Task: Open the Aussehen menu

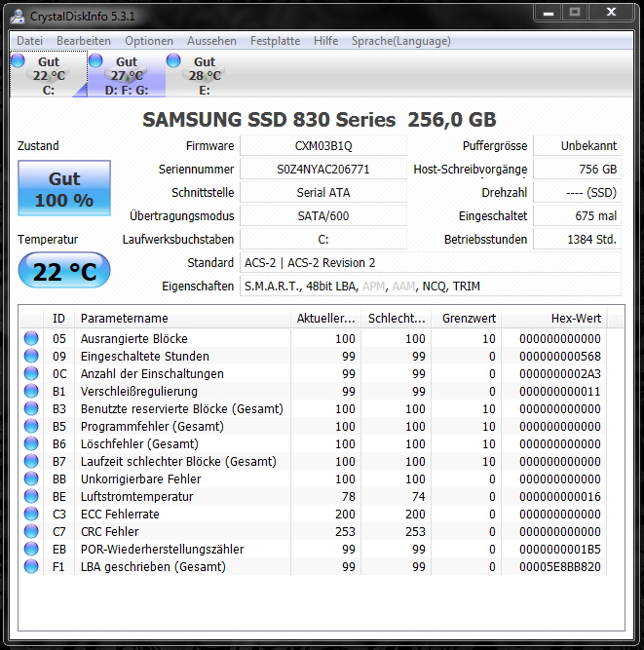Action: 211,41
